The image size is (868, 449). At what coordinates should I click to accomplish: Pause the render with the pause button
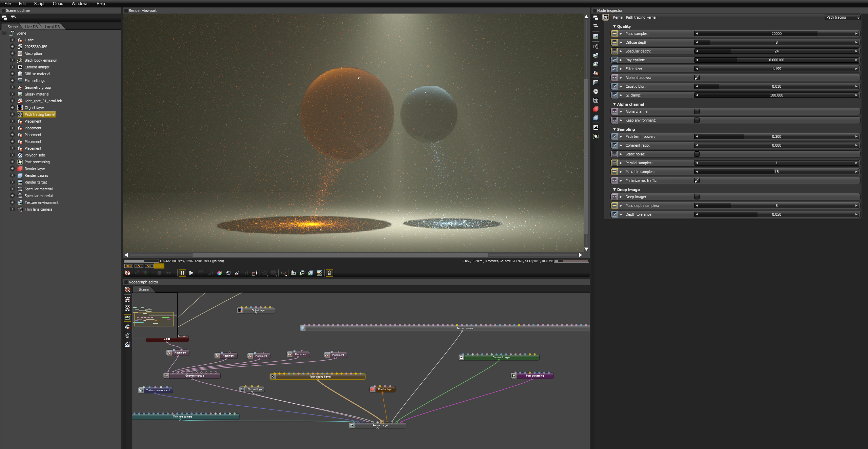(182, 273)
